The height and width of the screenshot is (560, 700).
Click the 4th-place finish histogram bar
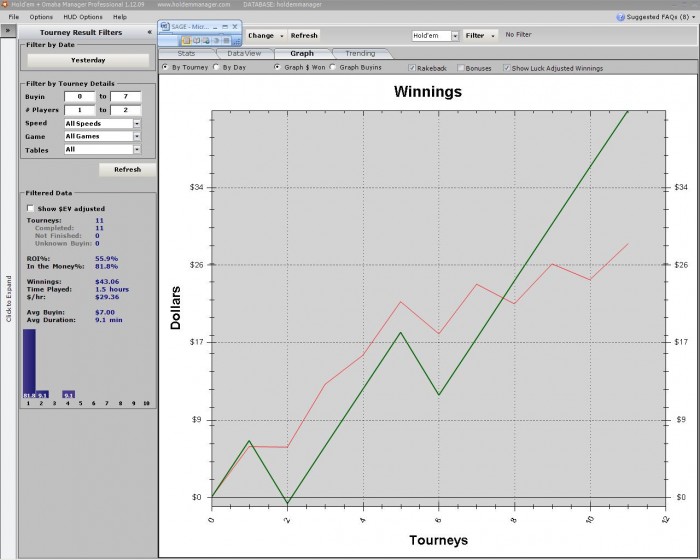pyautogui.click(x=68, y=394)
